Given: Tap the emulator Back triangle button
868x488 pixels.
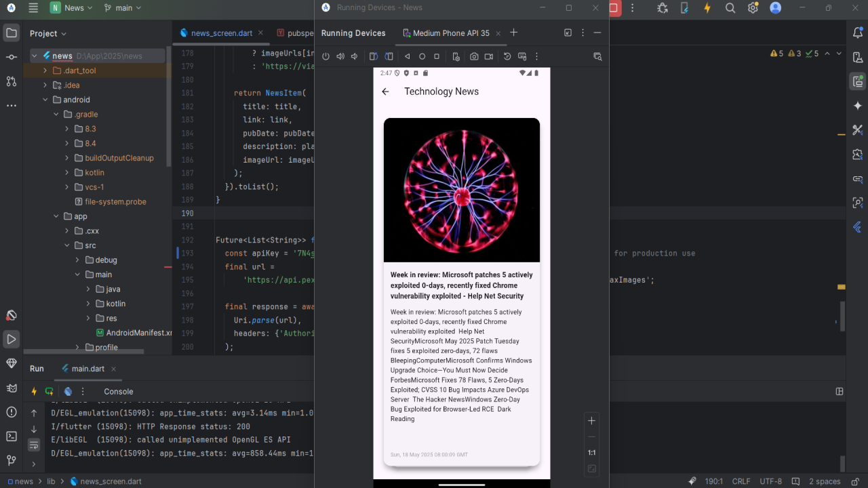Looking at the screenshot, I should pos(408,57).
